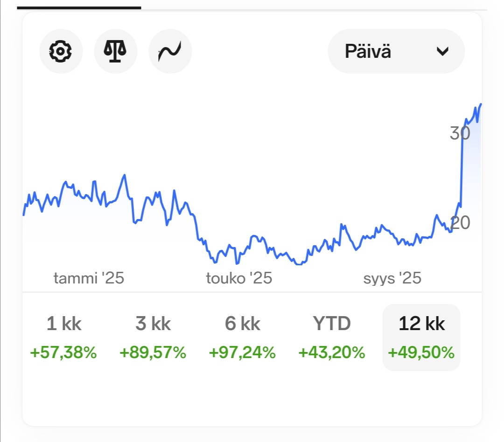Click the +57,38% return value

coord(63,353)
